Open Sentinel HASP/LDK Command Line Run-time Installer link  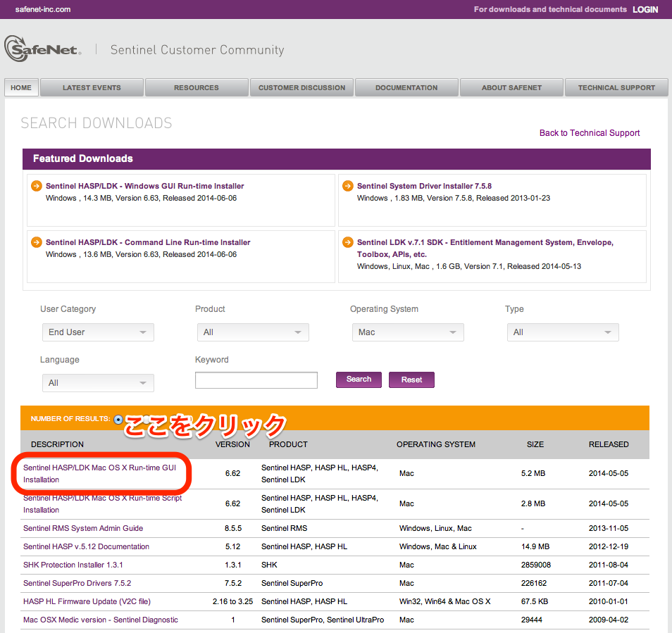pos(148,242)
